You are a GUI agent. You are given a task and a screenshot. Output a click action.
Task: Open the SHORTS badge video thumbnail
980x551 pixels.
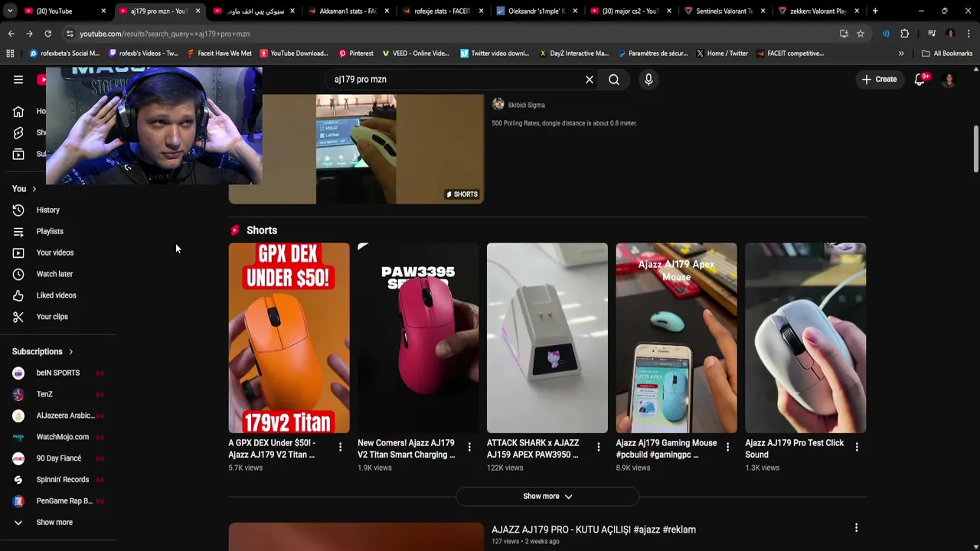(x=356, y=149)
